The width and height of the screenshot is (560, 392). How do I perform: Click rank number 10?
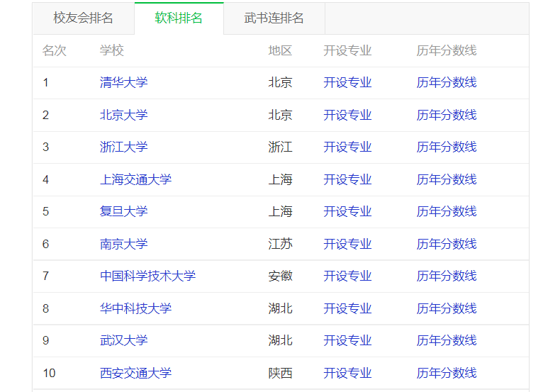coord(49,374)
